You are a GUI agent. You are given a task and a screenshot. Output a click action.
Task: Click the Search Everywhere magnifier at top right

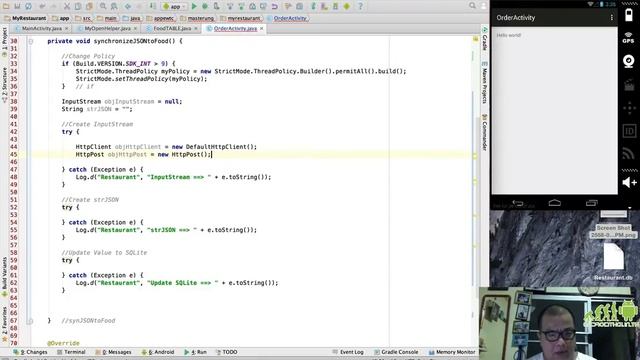[x=472, y=6]
